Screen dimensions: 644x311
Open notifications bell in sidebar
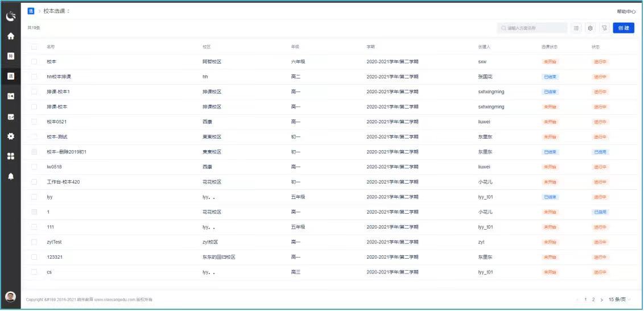[10, 176]
